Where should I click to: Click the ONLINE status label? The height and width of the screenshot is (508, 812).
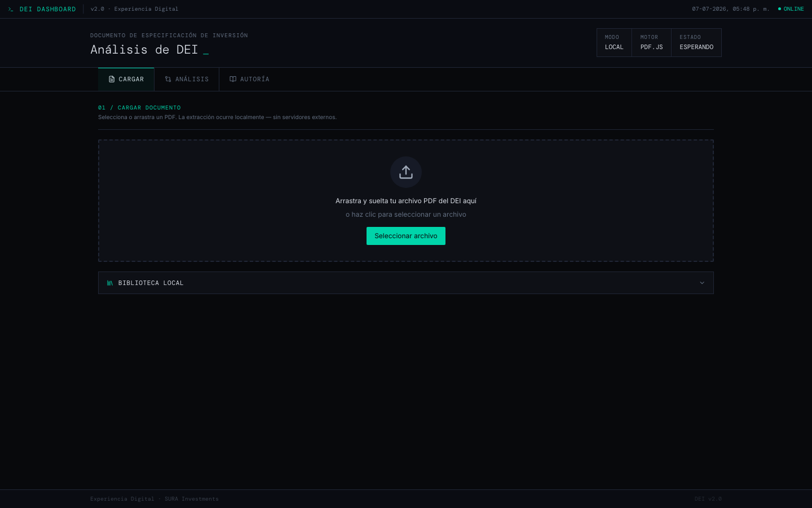click(x=794, y=9)
